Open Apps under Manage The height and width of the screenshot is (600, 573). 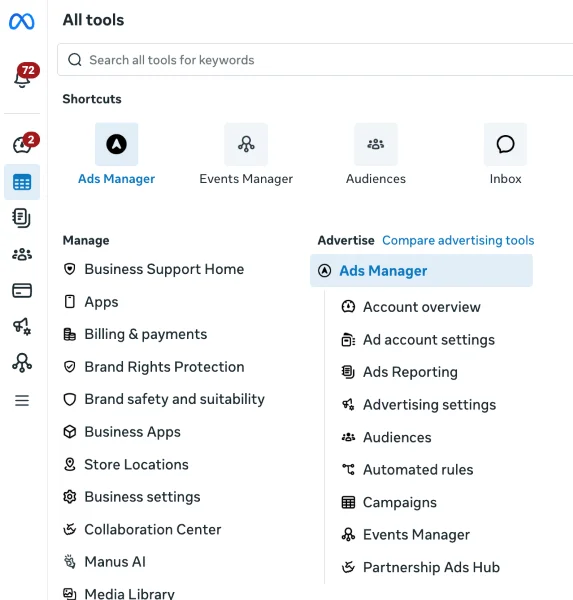pyautogui.click(x=101, y=302)
